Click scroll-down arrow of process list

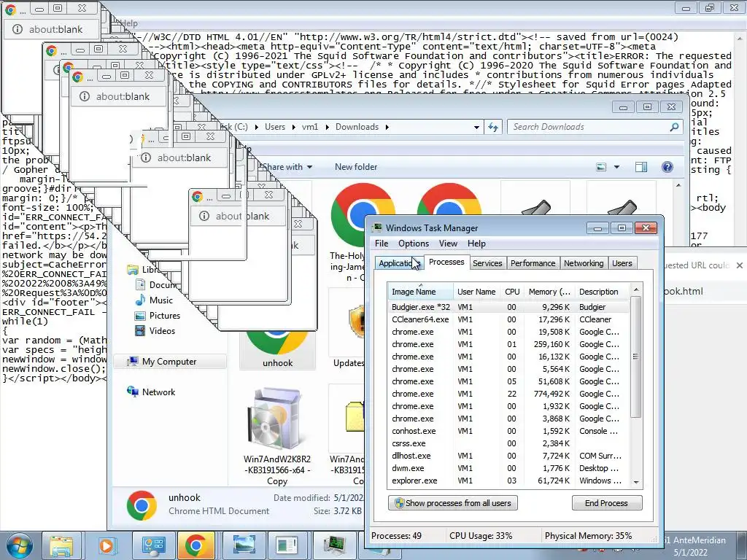[636, 482]
